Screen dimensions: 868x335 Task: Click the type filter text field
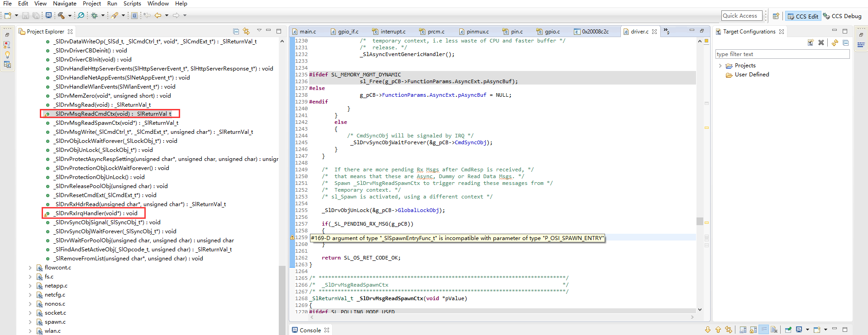782,54
